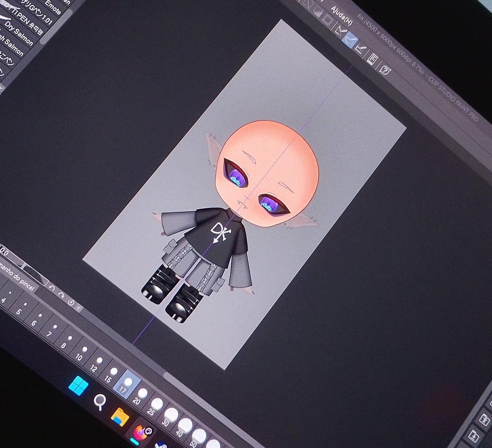Select brush size 15 preset
Viewport: 492px width, 448px height.
tap(111, 375)
